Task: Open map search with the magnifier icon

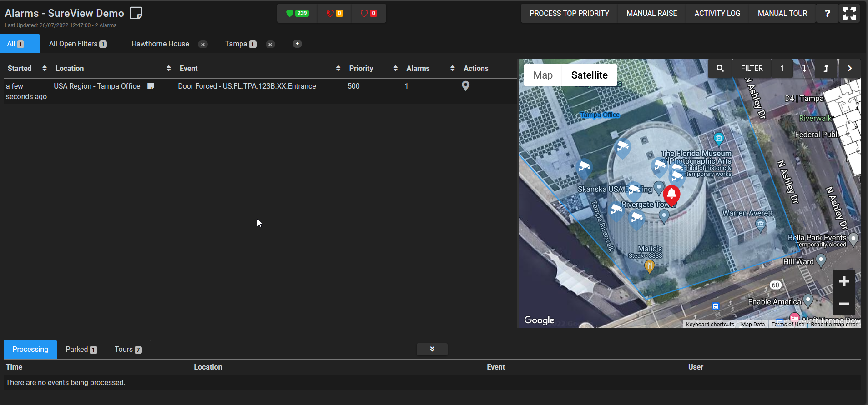Action: point(720,68)
